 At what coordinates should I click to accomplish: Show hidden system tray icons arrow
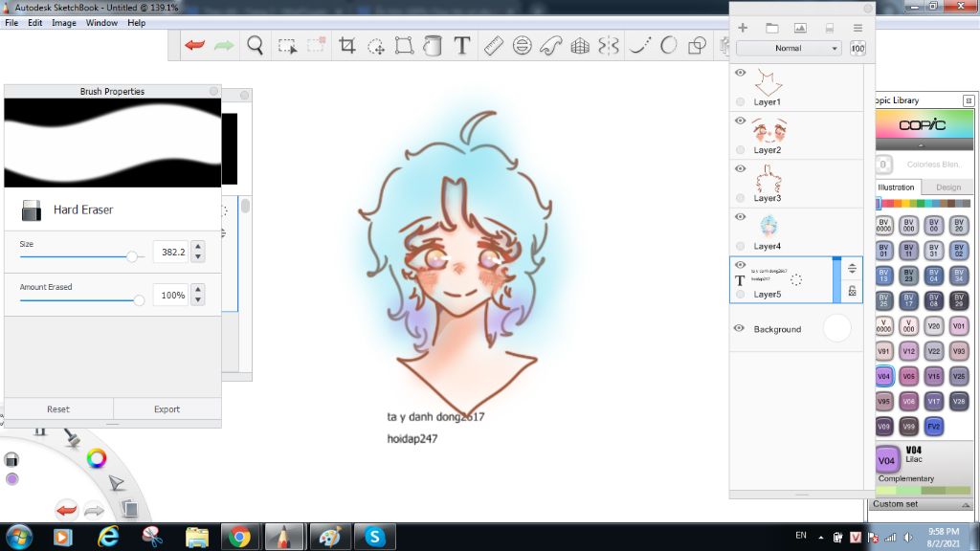[820, 538]
